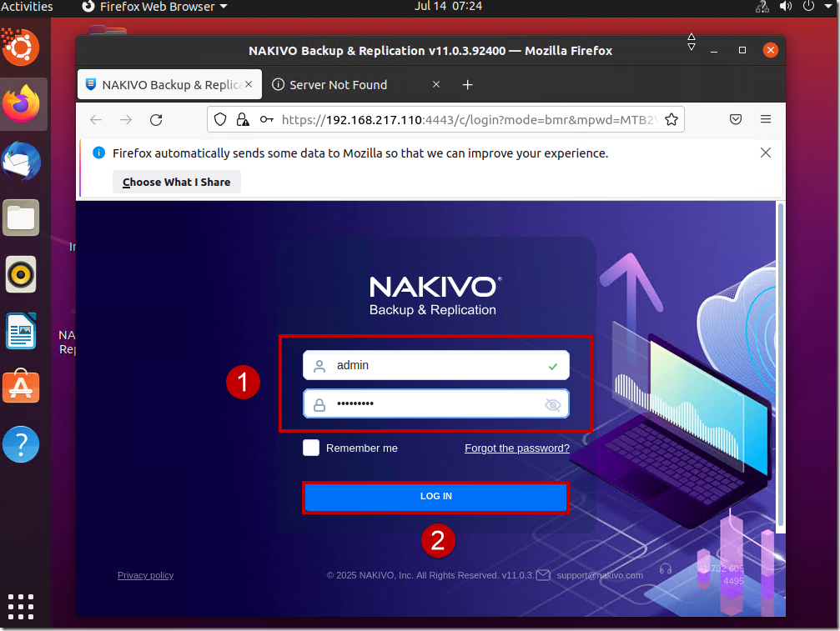Close the NAKIVO Backup & Replication tab
Screen dimensions: 840x631
(x=249, y=84)
